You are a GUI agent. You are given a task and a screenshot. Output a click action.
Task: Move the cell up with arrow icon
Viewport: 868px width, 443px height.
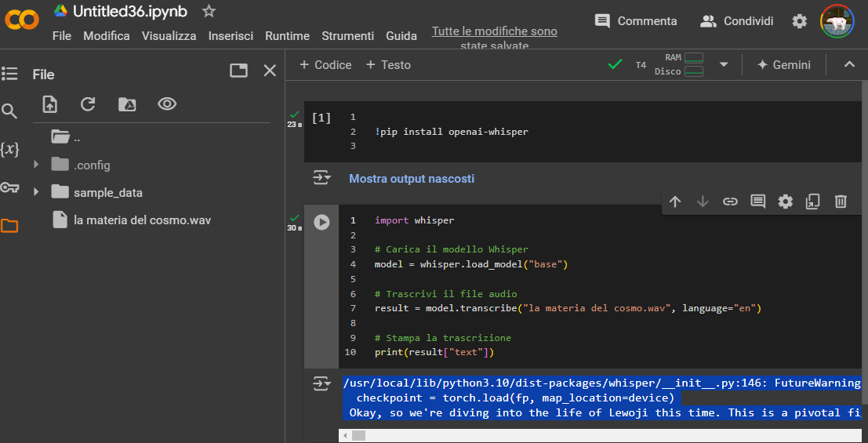675,202
